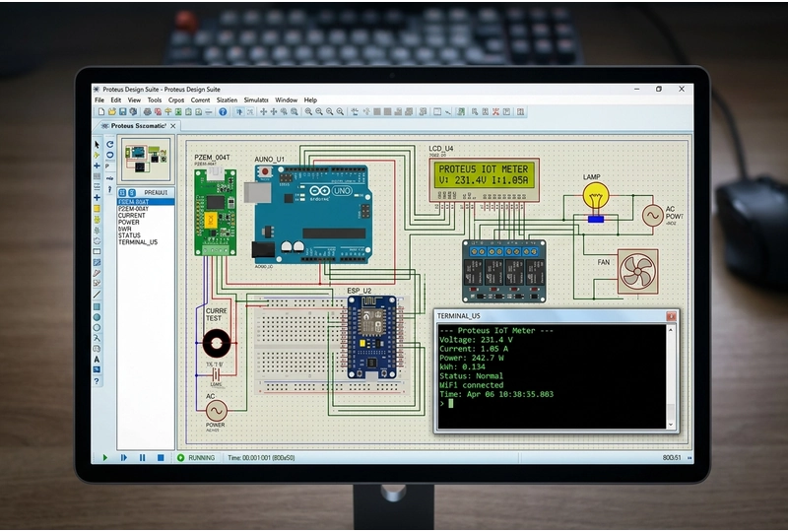The width and height of the screenshot is (788, 532).
Task: Select STATUS in the component list
Action: 129,235
